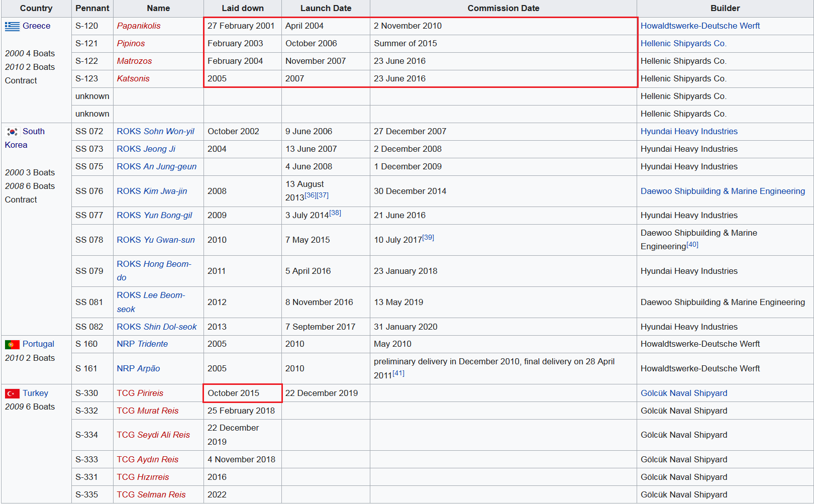
Task: Follow citation [38] after 3 July 2014
Action: pos(335,213)
